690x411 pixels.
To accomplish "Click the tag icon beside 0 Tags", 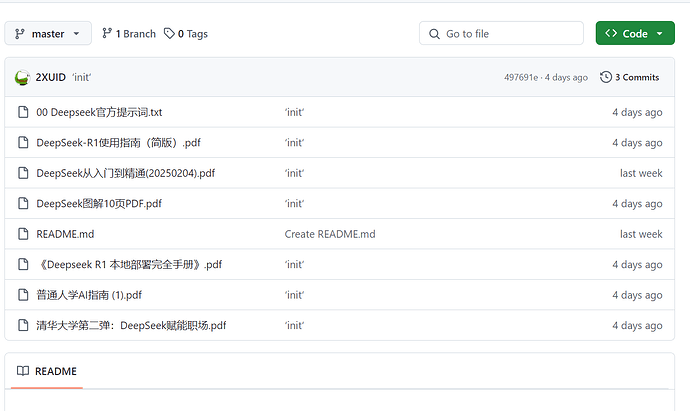I will tap(169, 33).
